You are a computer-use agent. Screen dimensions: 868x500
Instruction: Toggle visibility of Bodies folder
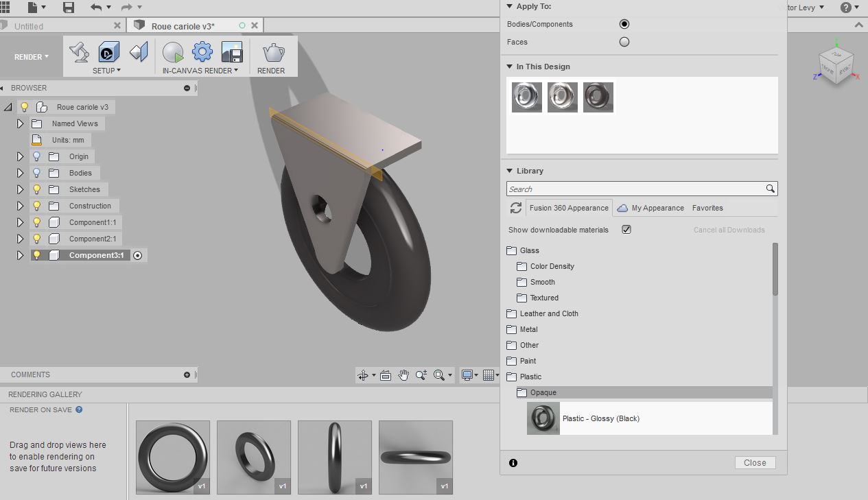[37, 173]
